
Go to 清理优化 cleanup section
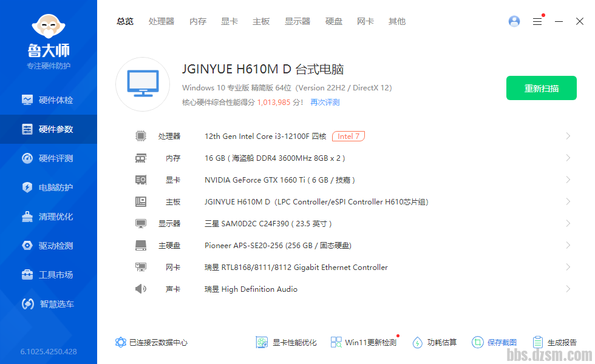pyautogui.click(x=49, y=217)
